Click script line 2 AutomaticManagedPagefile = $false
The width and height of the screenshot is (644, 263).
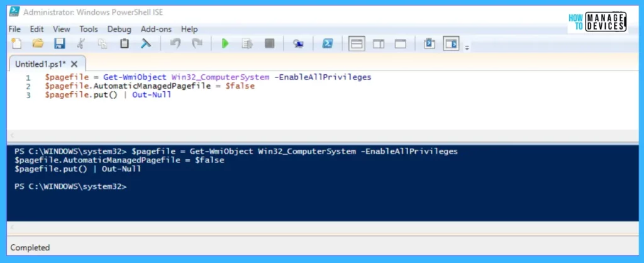click(x=150, y=86)
